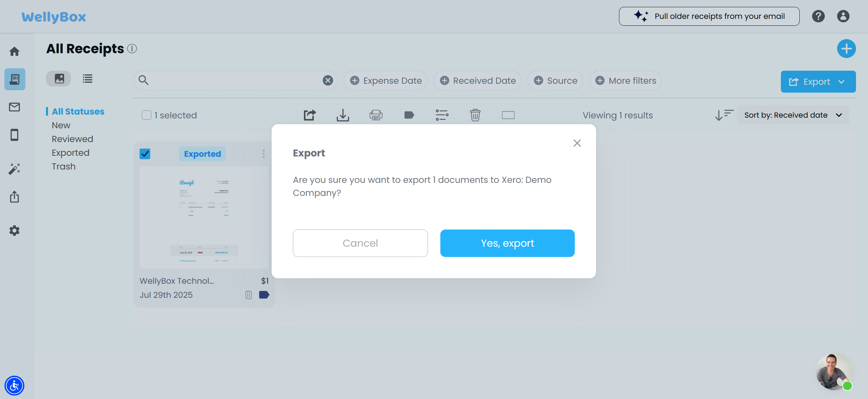The height and width of the screenshot is (399, 868).
Task: Open the Email inbox icon in sidebar
Action: pyautogui.click(x=14, y=107)
